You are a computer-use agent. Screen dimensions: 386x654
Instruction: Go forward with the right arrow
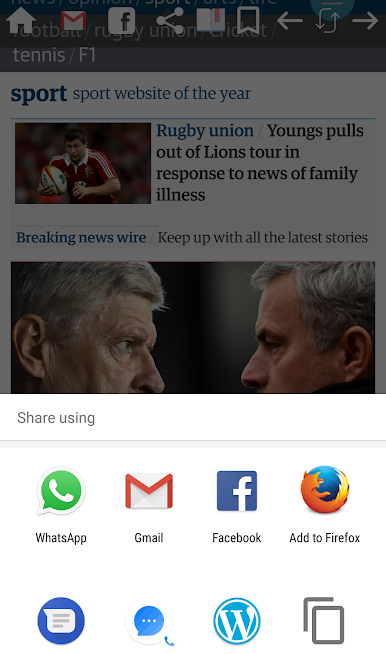(x=365, y=20)
